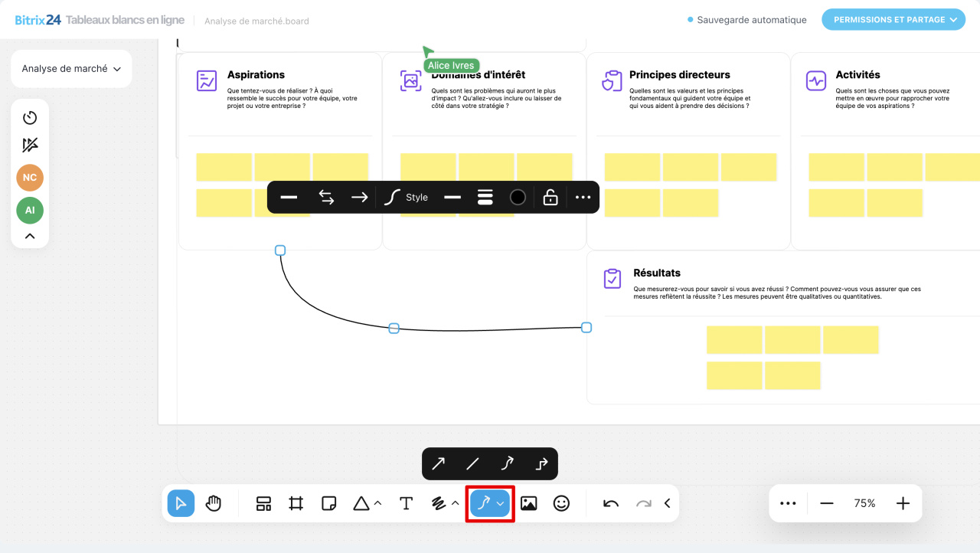
Task: Select the frame tool
Action: coord(296,503)
